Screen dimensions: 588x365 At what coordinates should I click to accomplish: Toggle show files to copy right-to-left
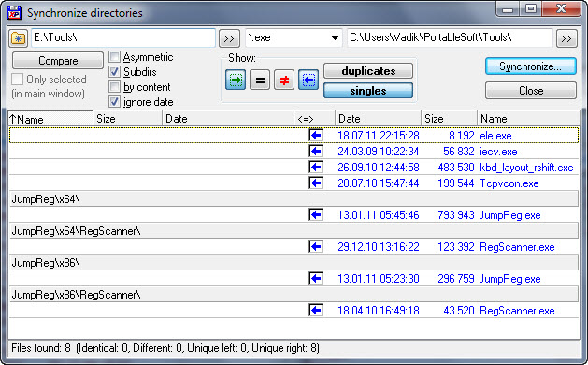click(308, 80)
